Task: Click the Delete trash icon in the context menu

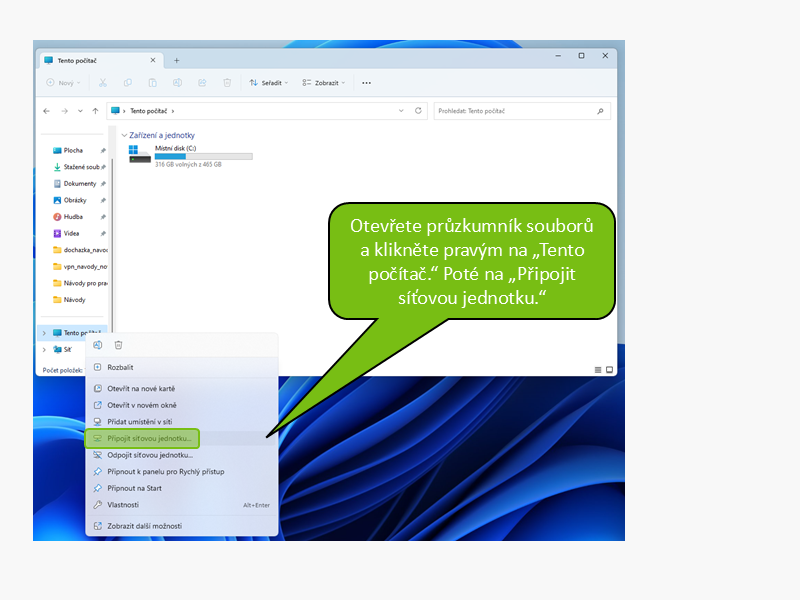Action: [118, 345]
